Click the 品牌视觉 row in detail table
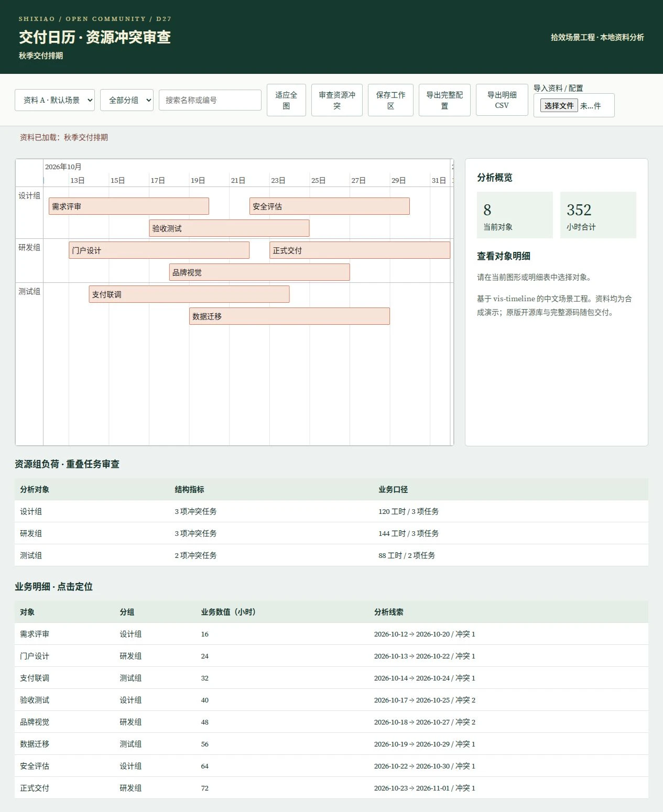The width and height of the screenshot is (663, 812). 331,722
